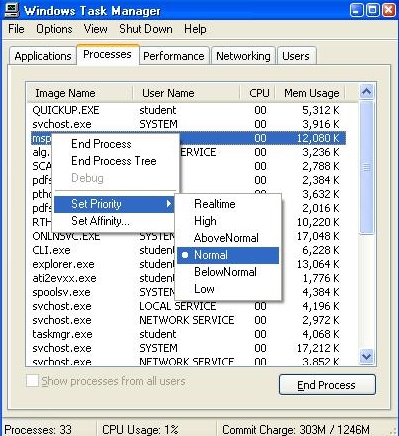Toggle Show processes from all users checkbox
399x436 pixels.
coord(32,381)
